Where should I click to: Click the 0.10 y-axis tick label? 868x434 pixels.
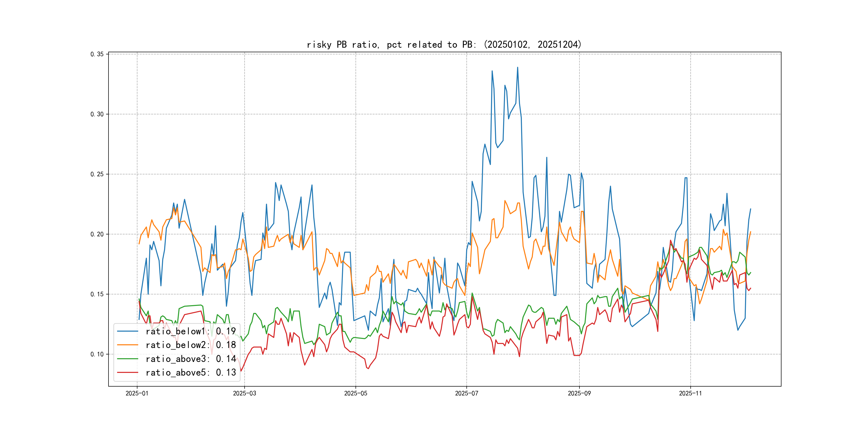[x=97, y=354]
